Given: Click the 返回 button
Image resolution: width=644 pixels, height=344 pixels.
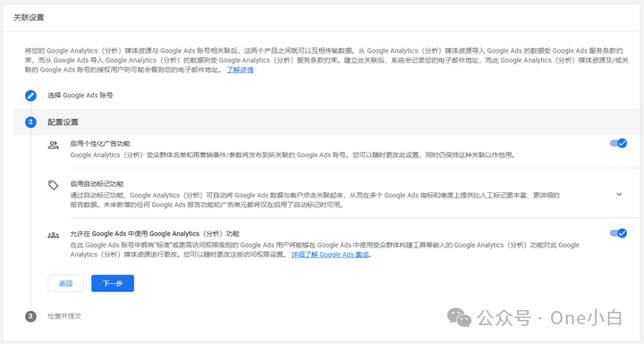Looking at the screenshot, I should coord(65,283).
